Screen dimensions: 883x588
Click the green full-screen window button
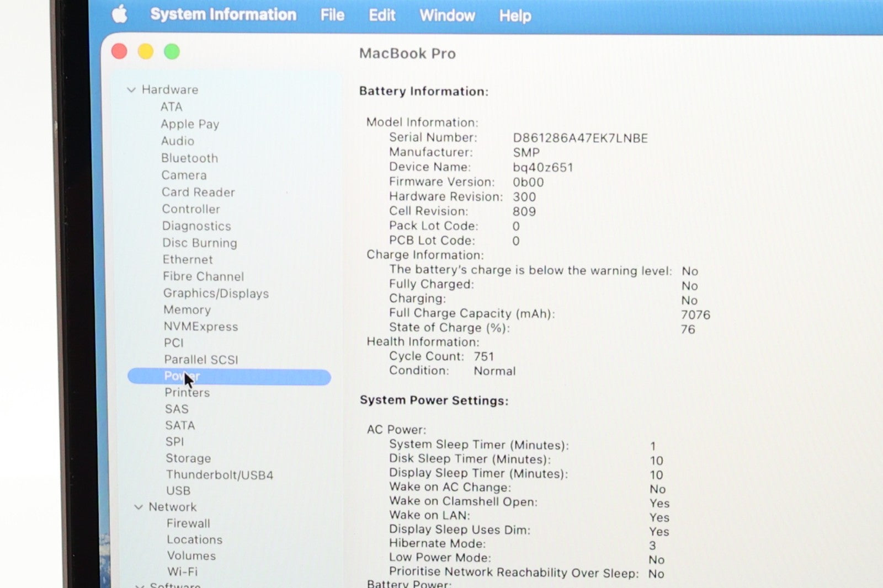pos(172,52)
